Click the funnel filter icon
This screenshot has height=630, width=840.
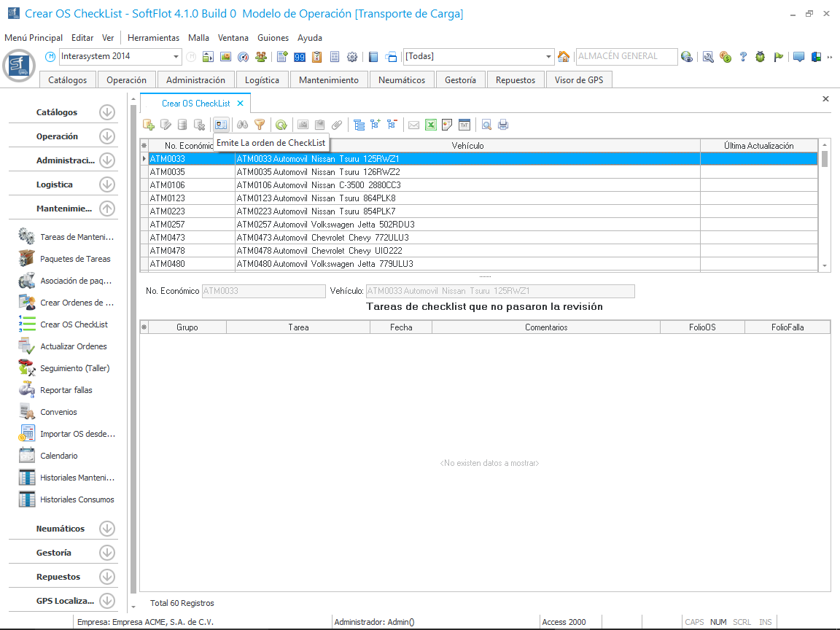[x=260, y=125]
